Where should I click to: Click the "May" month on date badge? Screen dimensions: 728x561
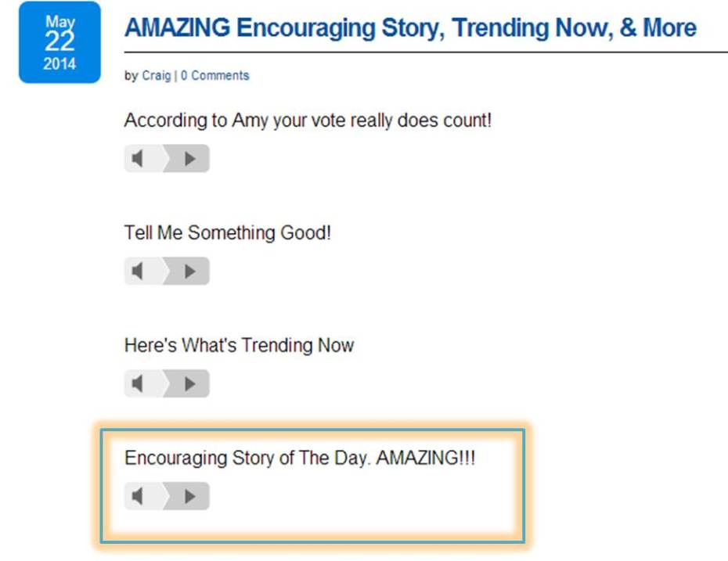(59, 21)
